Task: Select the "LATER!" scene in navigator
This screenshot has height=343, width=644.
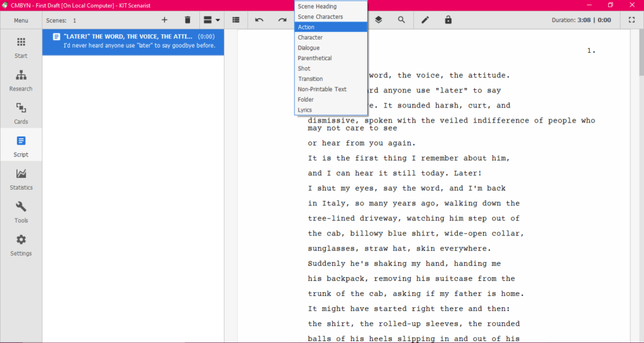Action: coord(133,42)
